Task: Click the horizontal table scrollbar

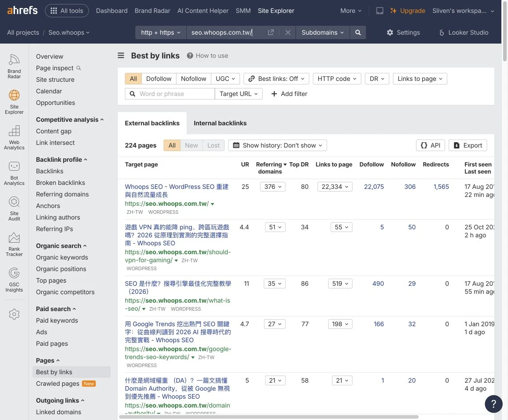Action: (268, 417)
